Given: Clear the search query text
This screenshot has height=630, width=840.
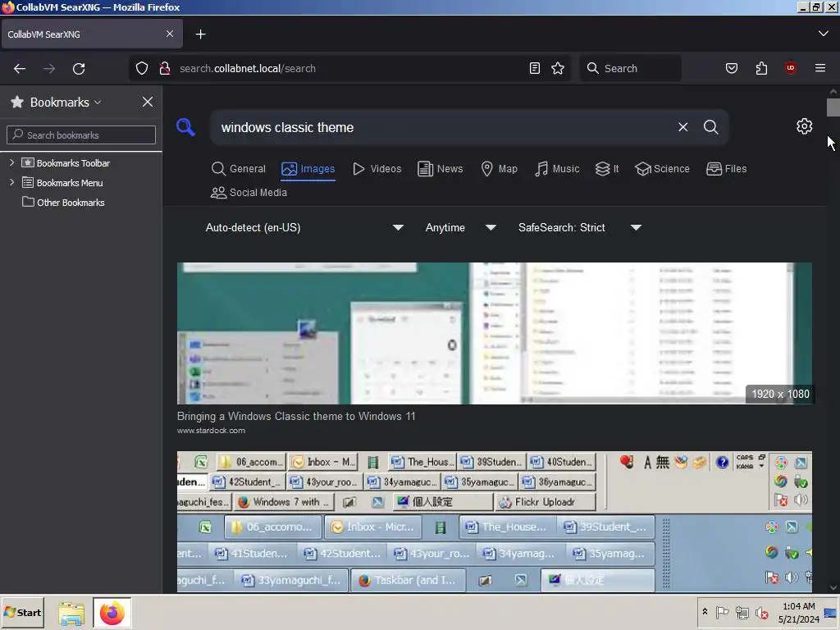Looking at the screenshot, I should 683,127.
